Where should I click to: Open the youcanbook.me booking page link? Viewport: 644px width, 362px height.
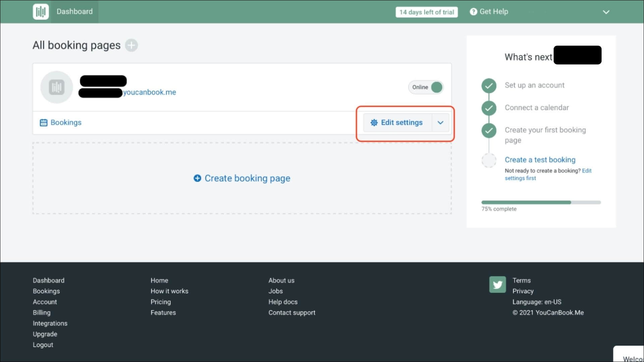click(x=149, y=92)
